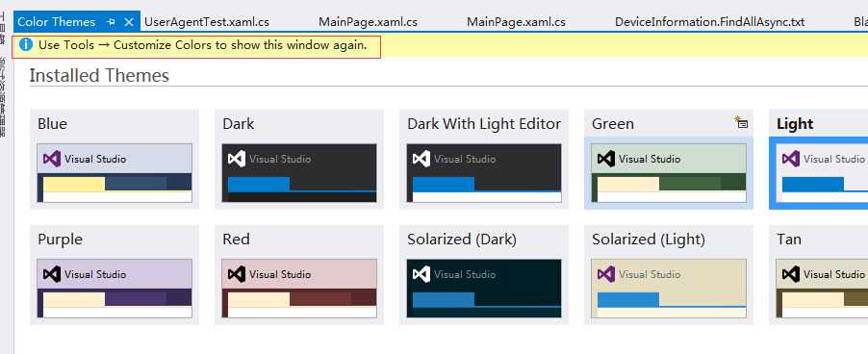The width and height of the screenshot is (868, 354).
Task: Select the Tan theme
Action: coord(818,275)
